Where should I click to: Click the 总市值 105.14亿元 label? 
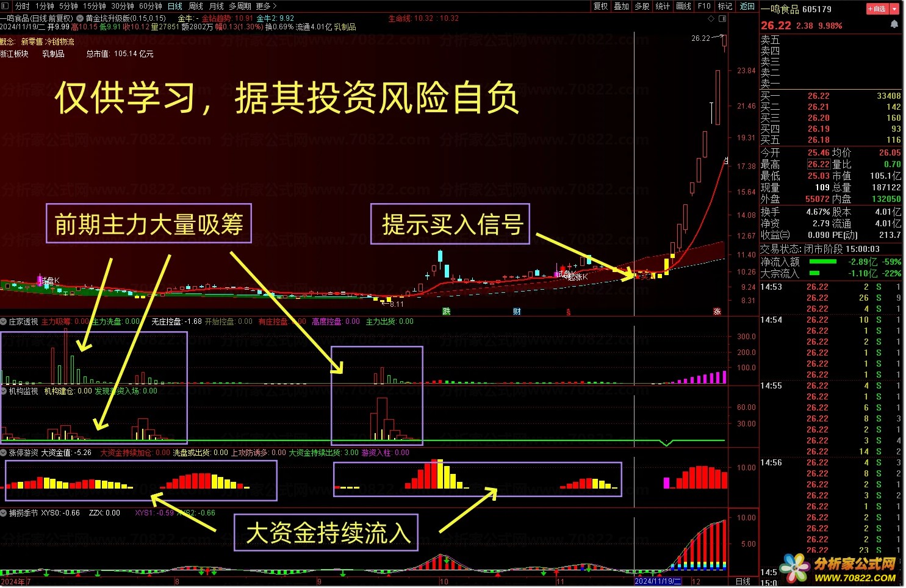(x=120, y=54)
